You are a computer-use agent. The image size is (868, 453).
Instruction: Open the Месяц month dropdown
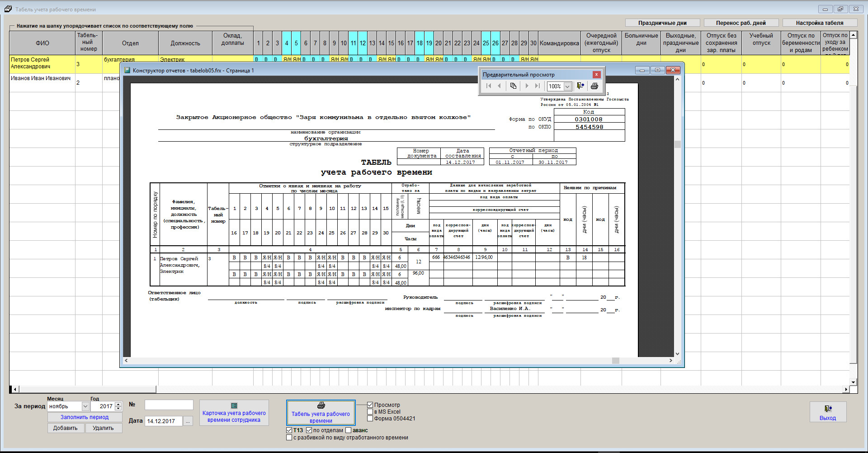coord(85,406)
